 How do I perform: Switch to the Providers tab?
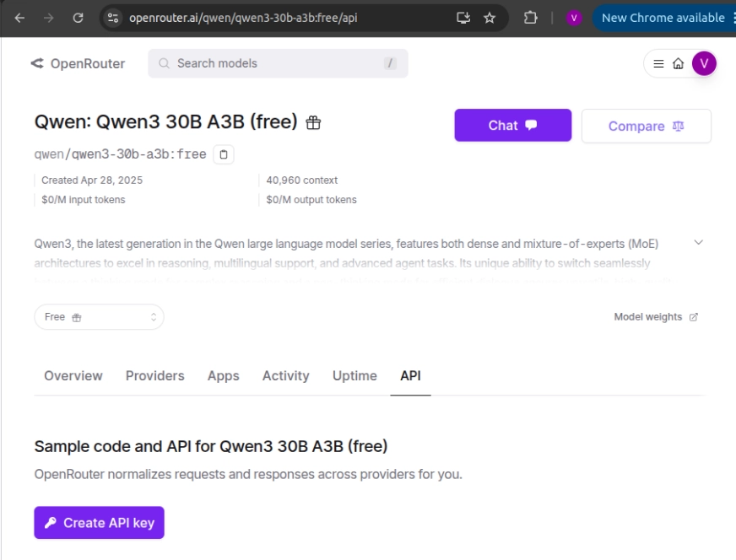tap(154, 376)
